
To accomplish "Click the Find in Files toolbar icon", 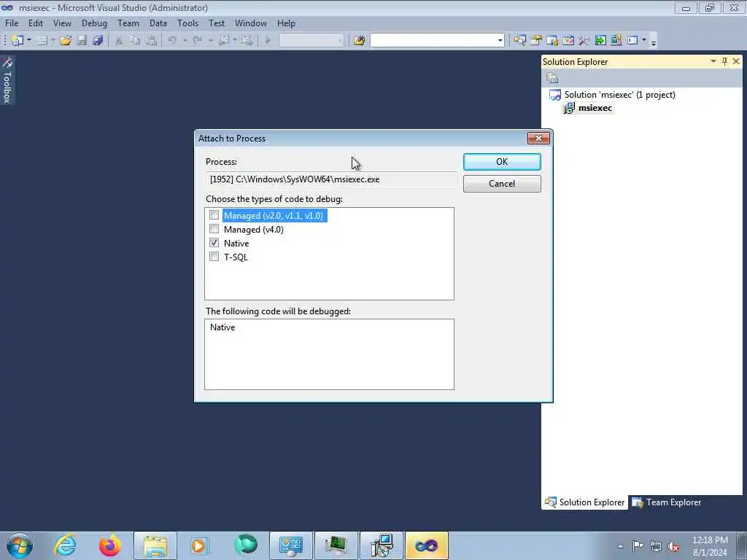I will click(359, 41).
